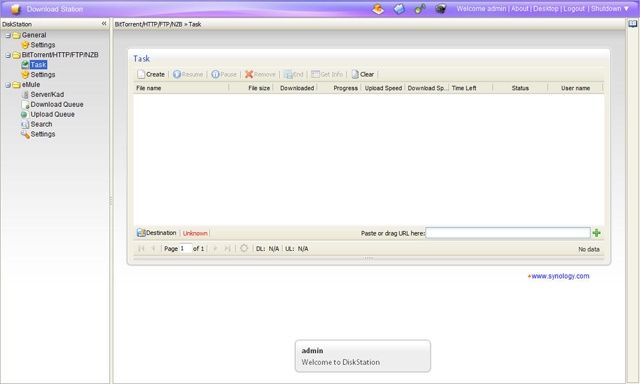The height and width of the screenshot is (384, 640).
Task: Sort by File name column header
Action: tap(182, 88)
